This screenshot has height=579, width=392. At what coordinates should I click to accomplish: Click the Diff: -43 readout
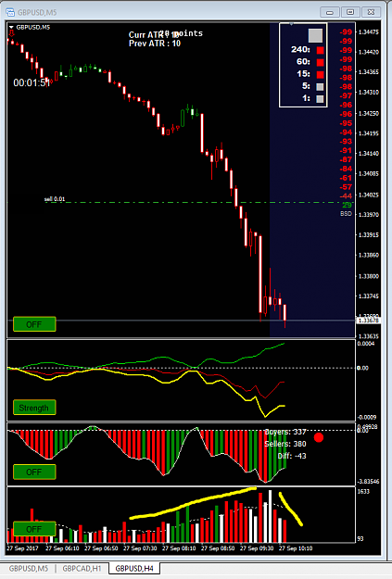coord(292,456)
